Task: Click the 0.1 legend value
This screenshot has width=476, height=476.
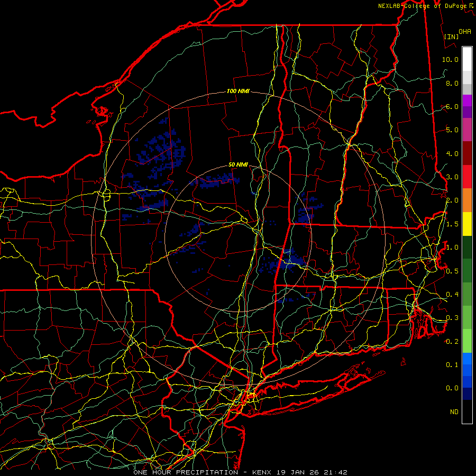Action: 452,365
